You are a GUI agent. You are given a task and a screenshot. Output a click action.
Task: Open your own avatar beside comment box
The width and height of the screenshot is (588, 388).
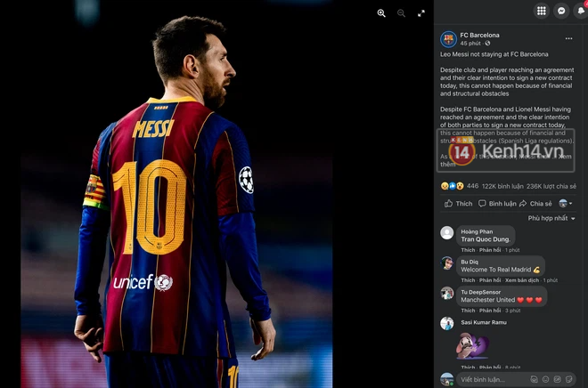446,379
